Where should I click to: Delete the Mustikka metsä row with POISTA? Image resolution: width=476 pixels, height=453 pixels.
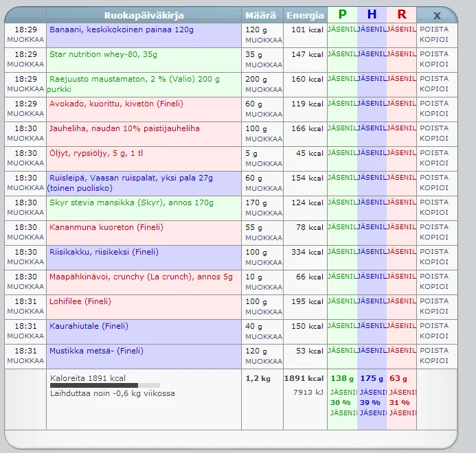click(x=434, y=351)
